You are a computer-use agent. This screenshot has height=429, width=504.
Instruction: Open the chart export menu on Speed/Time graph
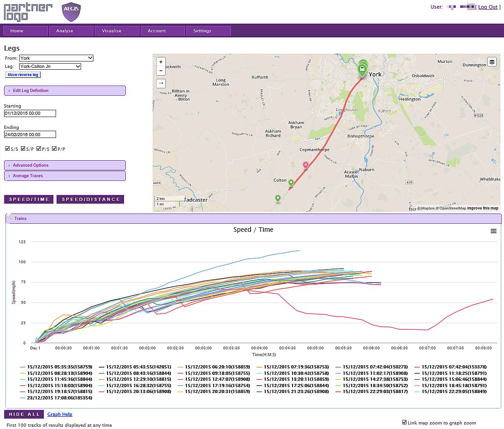(494, 231)
